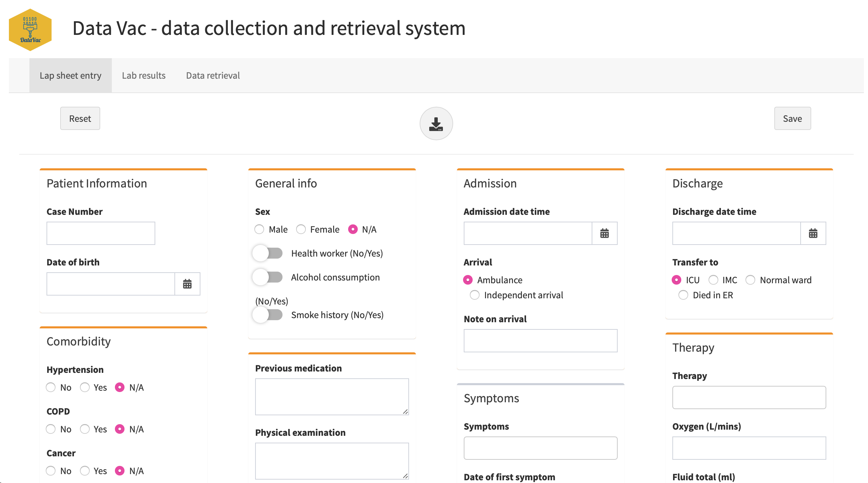The image size is (868, 483).
Task: Select Male sex radio button
Action: point(260,229)
